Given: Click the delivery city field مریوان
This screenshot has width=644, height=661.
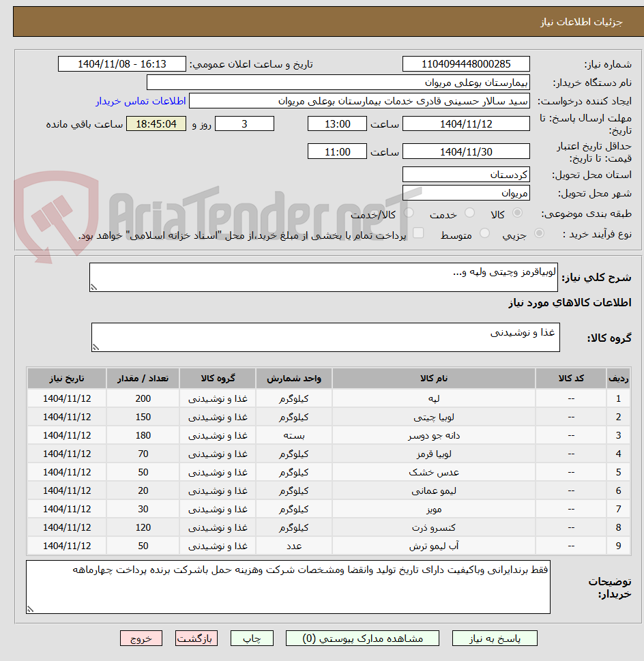Looking at the screenshot, I should coord(466,193).
